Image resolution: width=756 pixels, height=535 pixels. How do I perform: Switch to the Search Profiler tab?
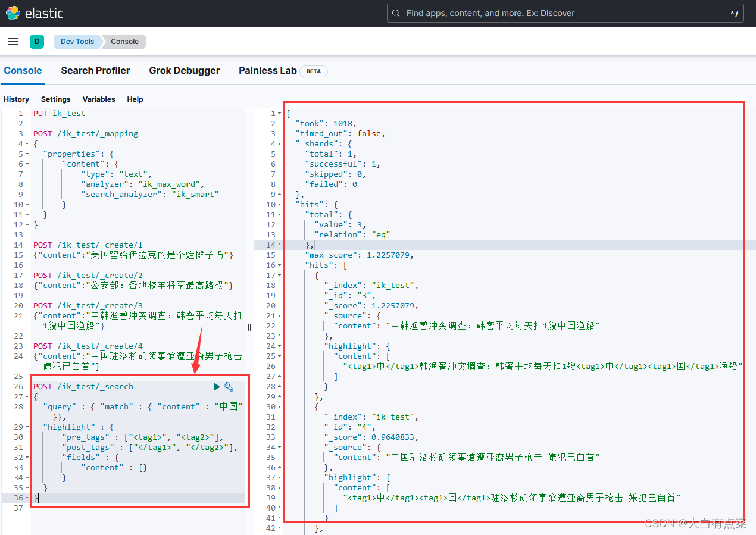point(95,70)
